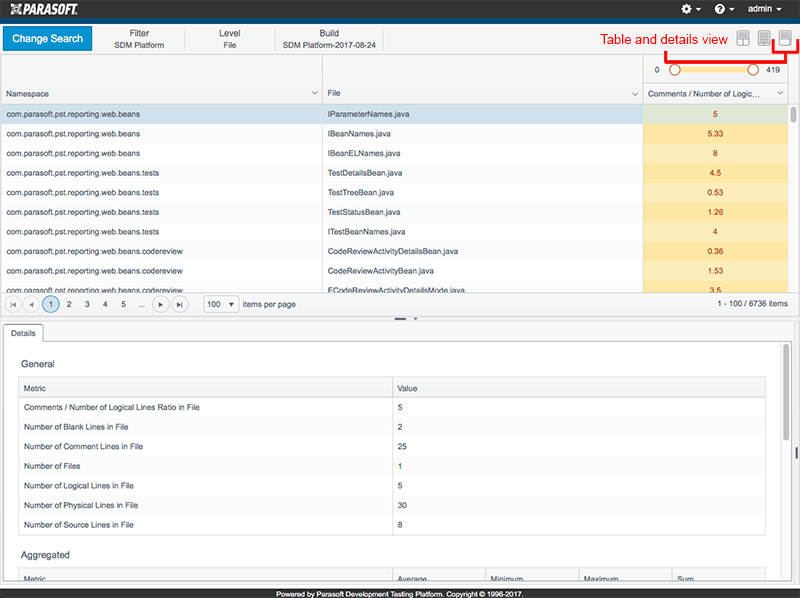Screen dimensions: 800x598
Task: Select the ITestBeanNames.java file cell
Action: pos(483,232)
